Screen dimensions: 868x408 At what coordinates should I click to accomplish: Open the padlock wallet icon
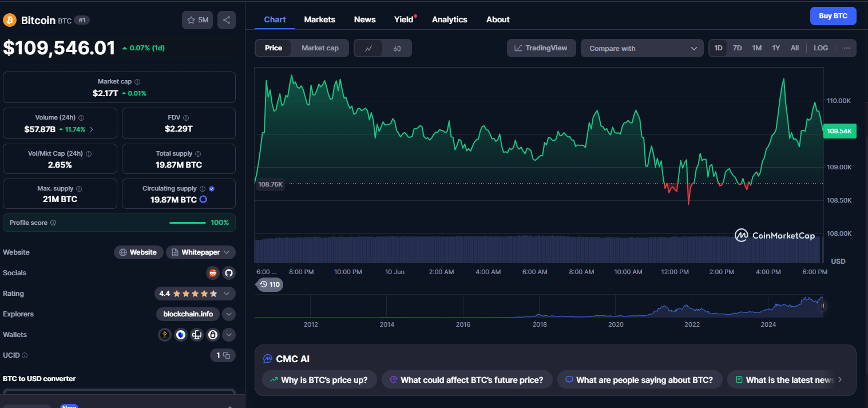213,335
